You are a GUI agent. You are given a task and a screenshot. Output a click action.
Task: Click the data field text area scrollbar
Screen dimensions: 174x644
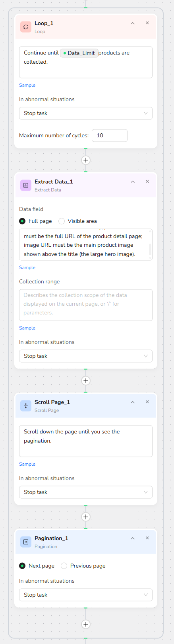point(150,250)
